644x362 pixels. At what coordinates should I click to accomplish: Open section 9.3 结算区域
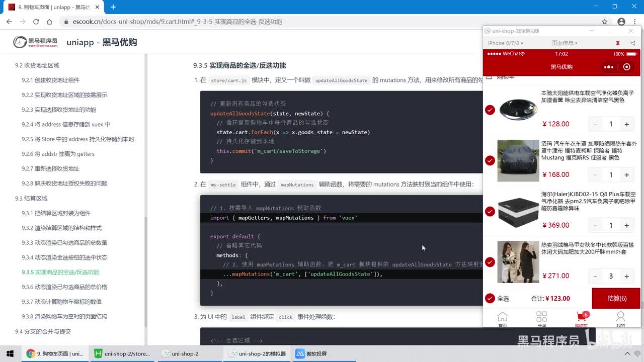coord(31,199)
